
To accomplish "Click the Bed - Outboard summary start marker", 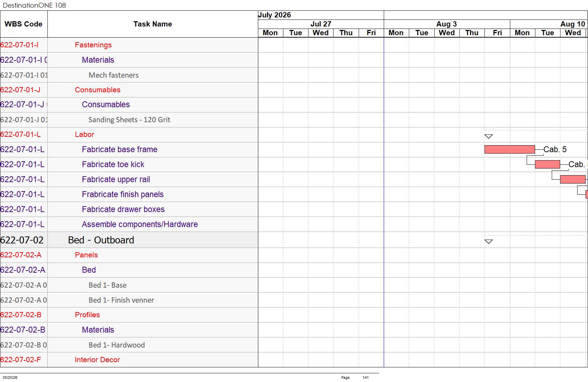I will [x=489, y=242].
